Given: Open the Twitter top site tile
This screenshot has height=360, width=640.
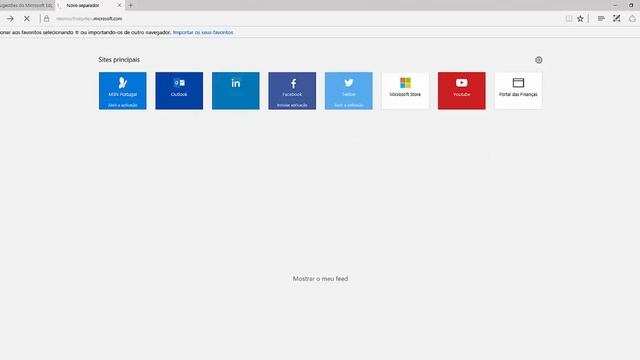Looking at the screenshot, I should [x=349, y=91].
